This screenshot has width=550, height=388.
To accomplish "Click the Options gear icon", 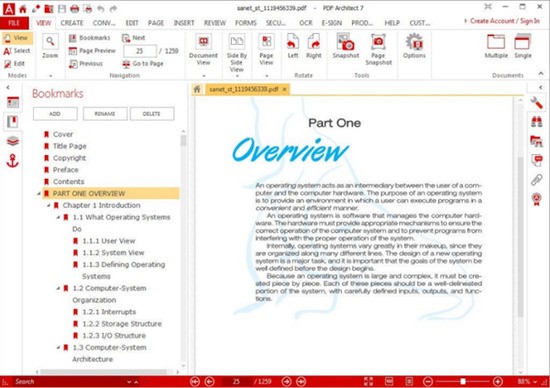I will [x=414, y=46].
